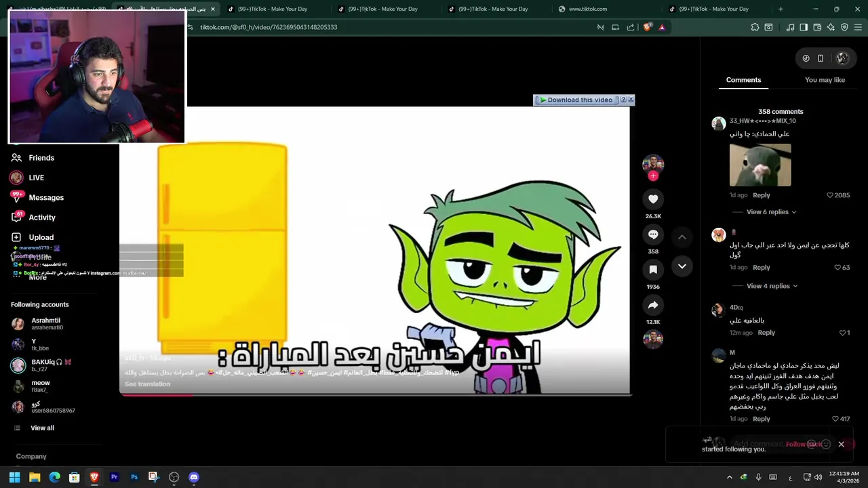Click Follow back in the notification toast
Viewport: 868px width, 488px height.
pos(804,445)
